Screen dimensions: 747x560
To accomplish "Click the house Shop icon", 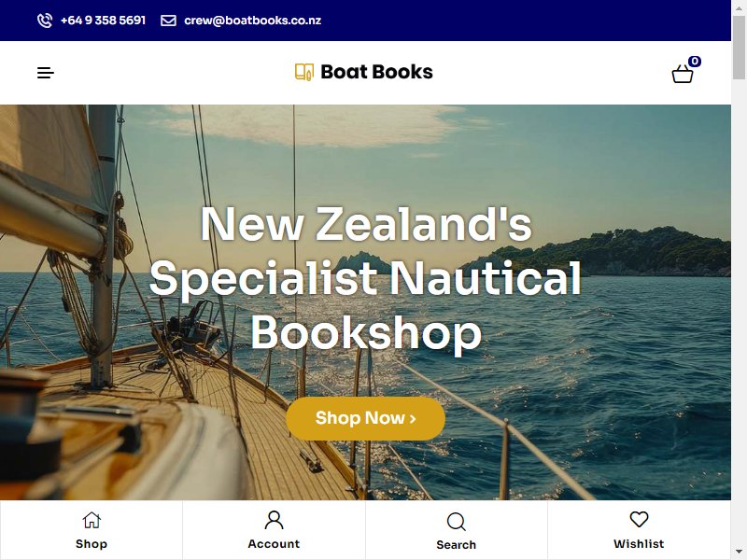I will point(92,520).
